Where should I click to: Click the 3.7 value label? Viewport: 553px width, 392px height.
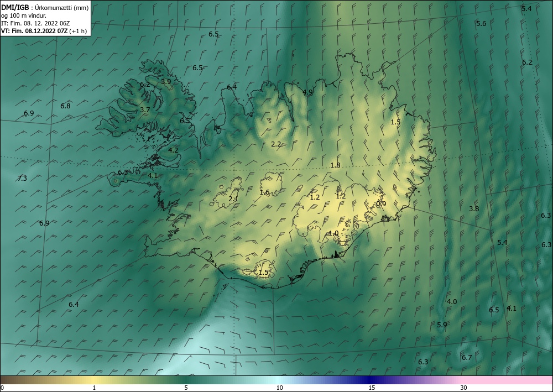tap(145, 110)
